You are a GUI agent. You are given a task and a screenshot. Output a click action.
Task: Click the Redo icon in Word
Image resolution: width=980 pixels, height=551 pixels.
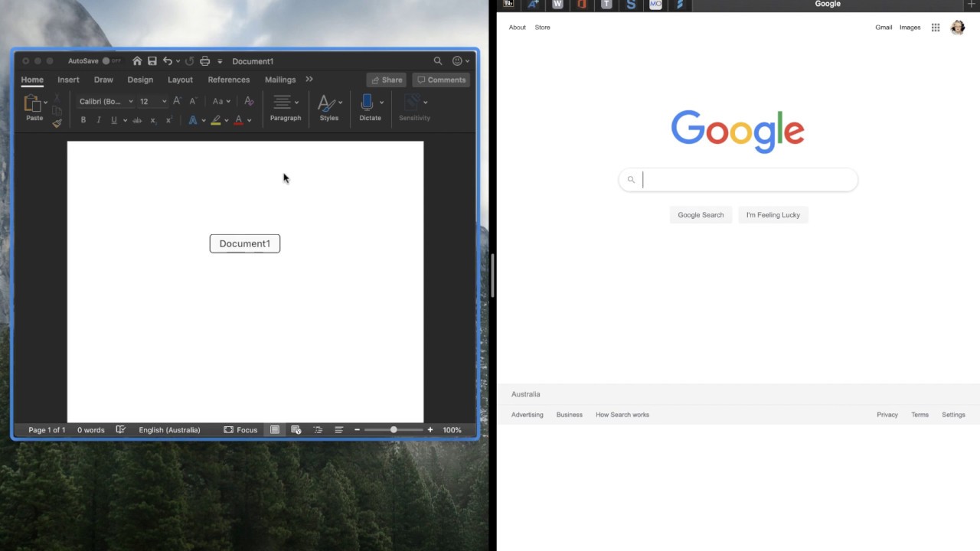189,61
